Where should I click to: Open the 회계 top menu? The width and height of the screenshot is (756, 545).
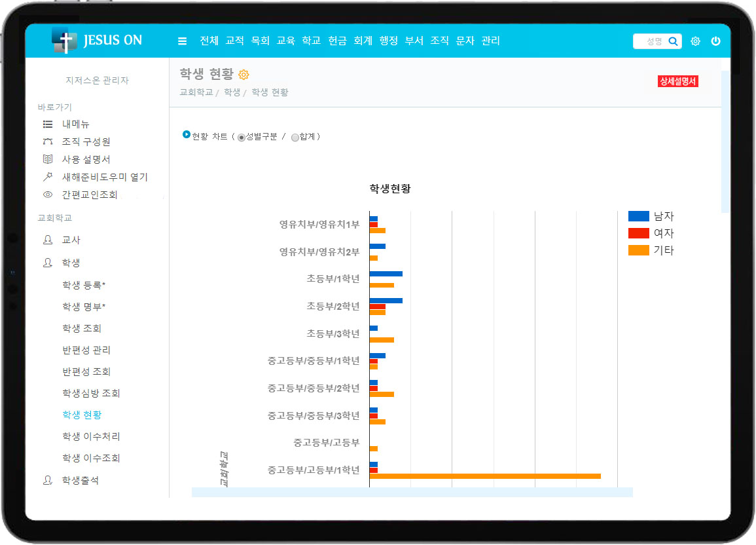coord(363,41)
